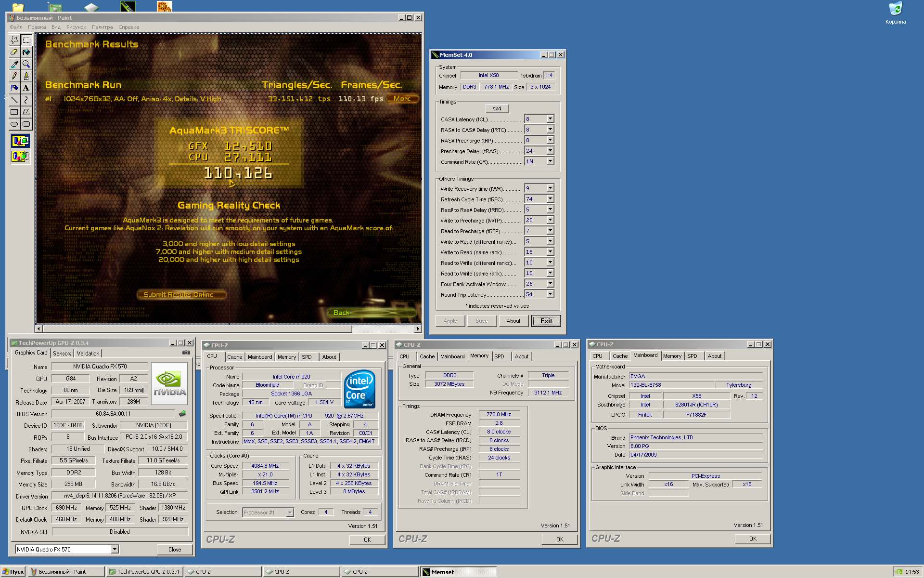
Task: Open the Four Bank Activate Window dropdown
Action: (x=551, y=284)
